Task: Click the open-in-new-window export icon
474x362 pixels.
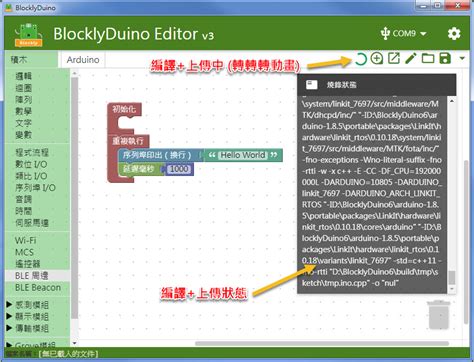Action: 394,59
